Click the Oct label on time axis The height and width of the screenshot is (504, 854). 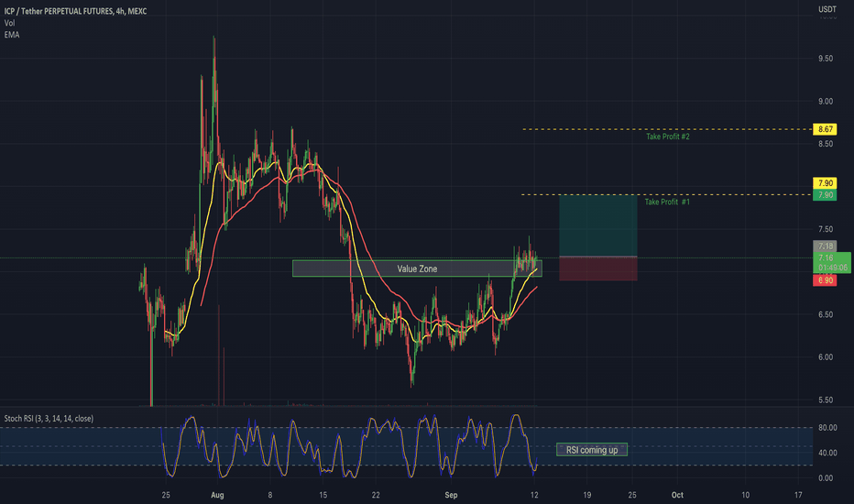pyautogui.click(x=677, y=495)
